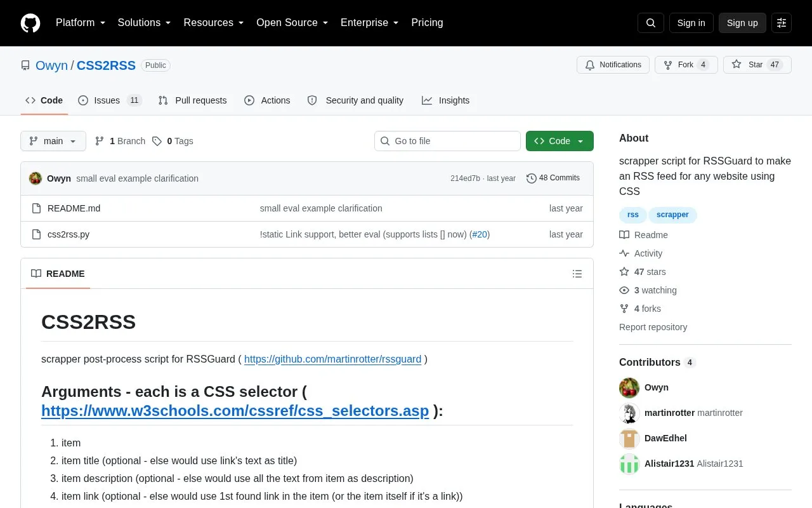View the 3 watching link
This screenshot has height=508, width=812.
point(648,290)
